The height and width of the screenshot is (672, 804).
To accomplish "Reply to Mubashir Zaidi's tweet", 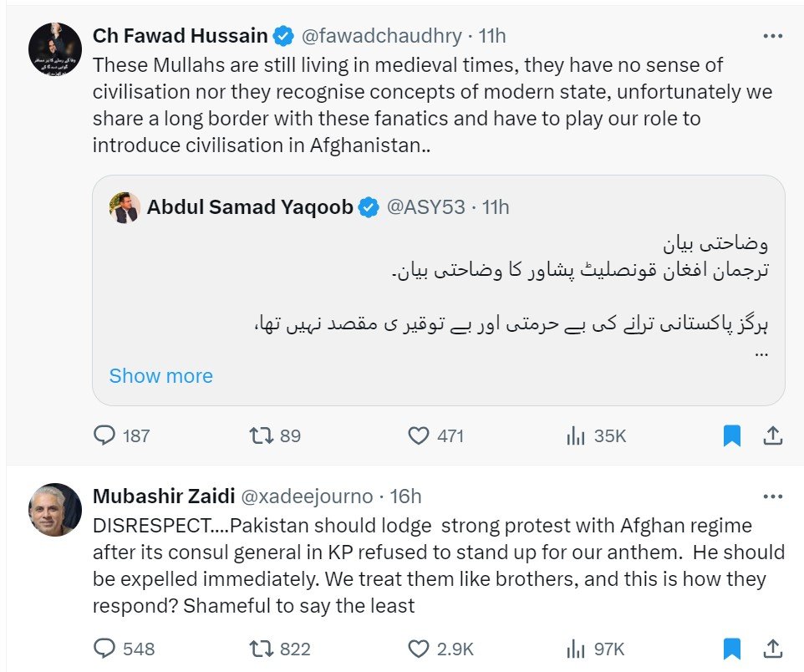I will [104, 649].
